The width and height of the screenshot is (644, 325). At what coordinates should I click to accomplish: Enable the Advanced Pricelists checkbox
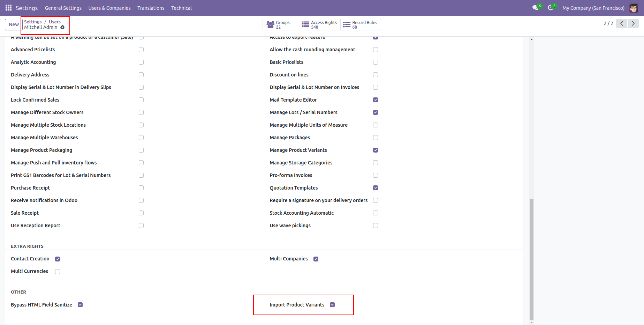(141, 50)
